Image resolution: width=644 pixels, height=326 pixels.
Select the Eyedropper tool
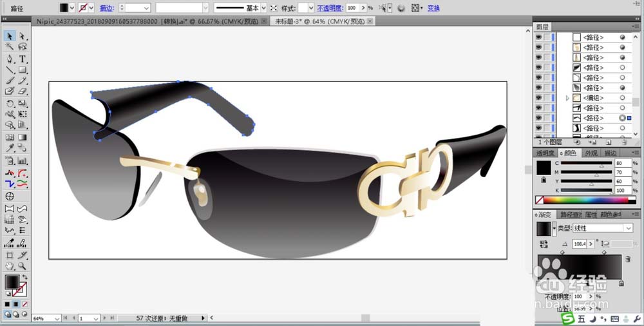tap(10, 148)
